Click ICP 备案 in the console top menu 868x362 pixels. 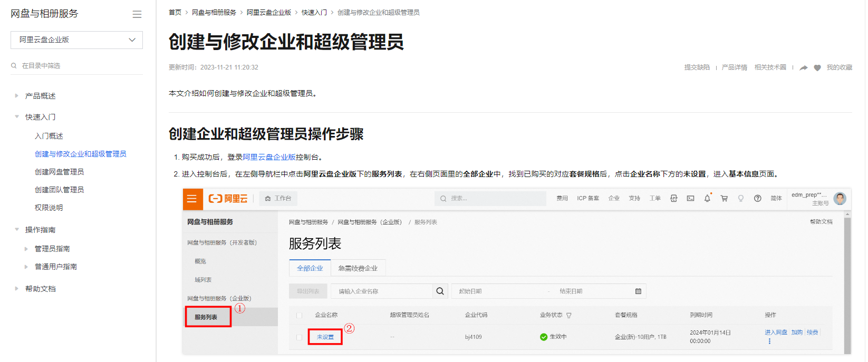pos(588,199)
